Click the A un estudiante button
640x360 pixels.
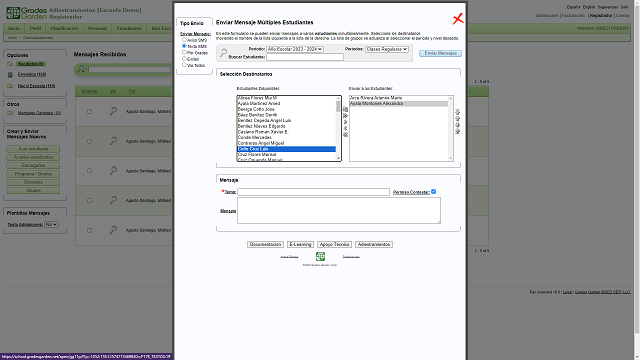click(33, 149)
